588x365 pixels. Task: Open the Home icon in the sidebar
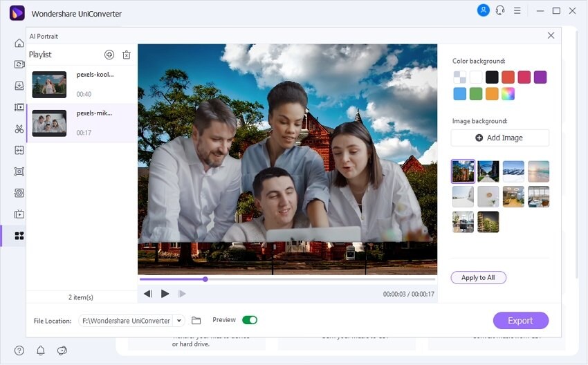pos(19,43)
